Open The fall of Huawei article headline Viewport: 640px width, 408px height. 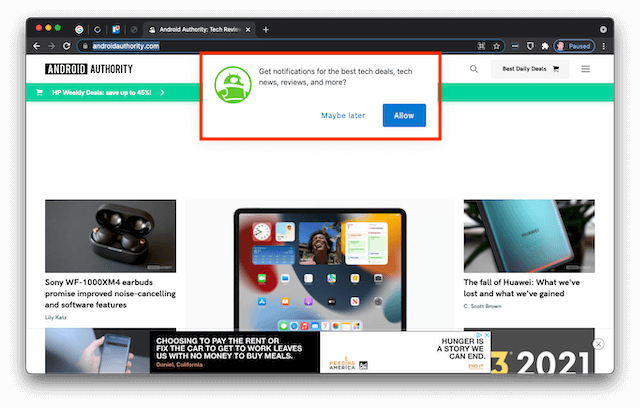pyautogui.click(x=522, y=288)
